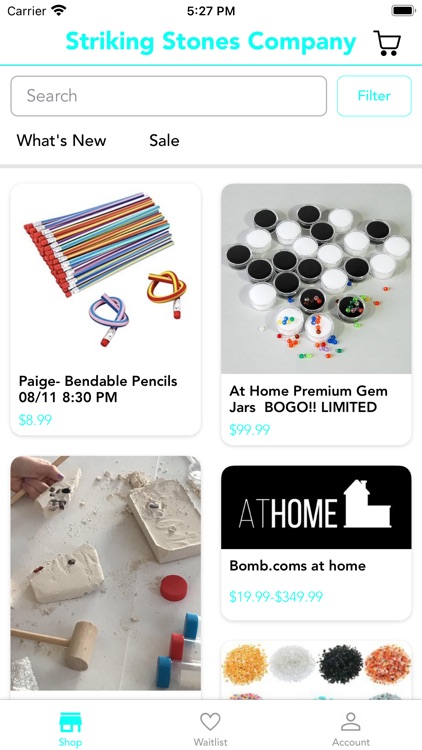Open the Waitlist heart icon
The image size is (422, 750).
210,722
